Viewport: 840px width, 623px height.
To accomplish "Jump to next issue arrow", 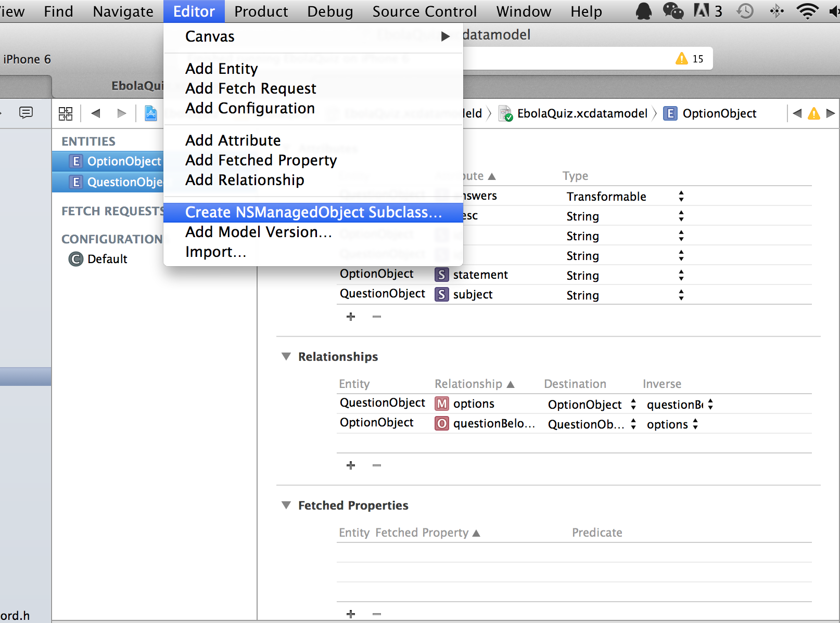I will click(831, 113).
